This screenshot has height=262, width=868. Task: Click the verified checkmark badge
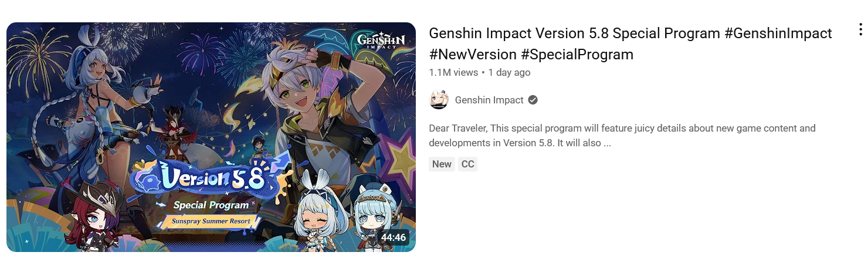tap(533, 100)
